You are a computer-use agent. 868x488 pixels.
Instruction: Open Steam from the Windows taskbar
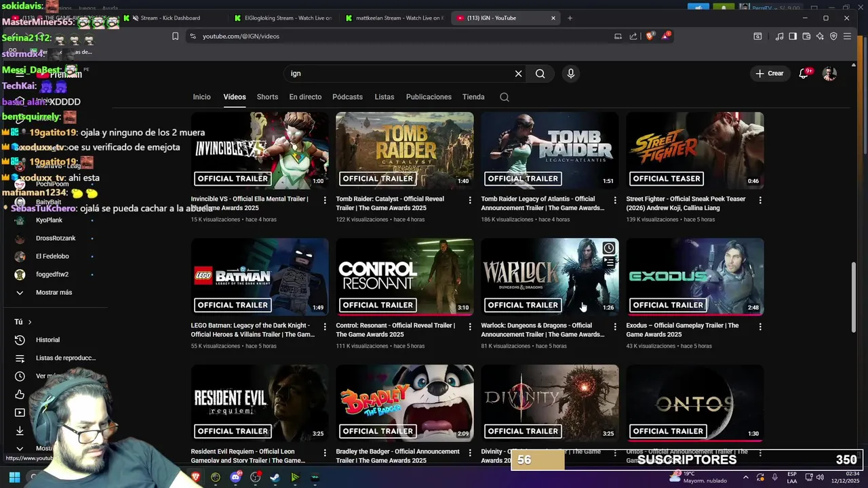pos(275,477)
